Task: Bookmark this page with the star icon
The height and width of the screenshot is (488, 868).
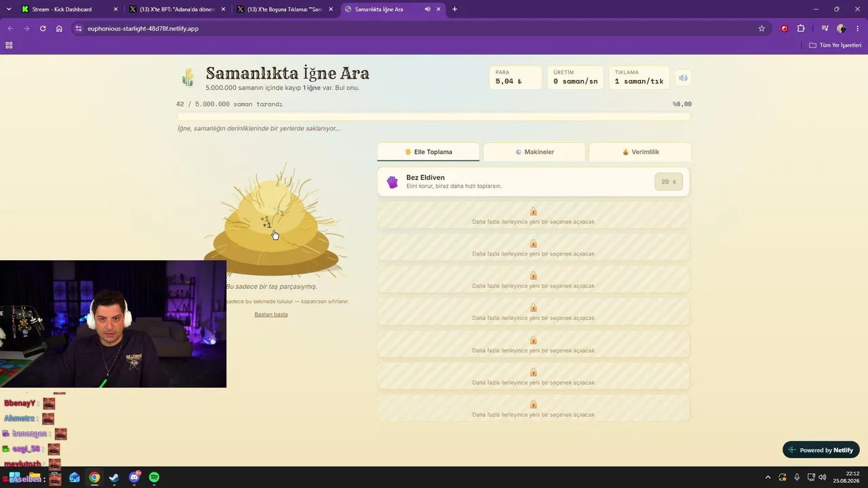Action: point(762,28)
